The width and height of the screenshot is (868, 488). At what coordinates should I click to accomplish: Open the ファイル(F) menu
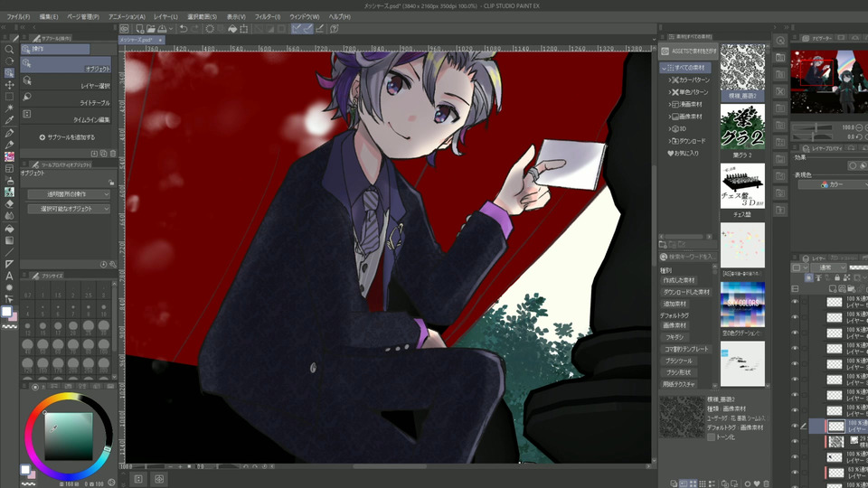[x=18, y=16]
